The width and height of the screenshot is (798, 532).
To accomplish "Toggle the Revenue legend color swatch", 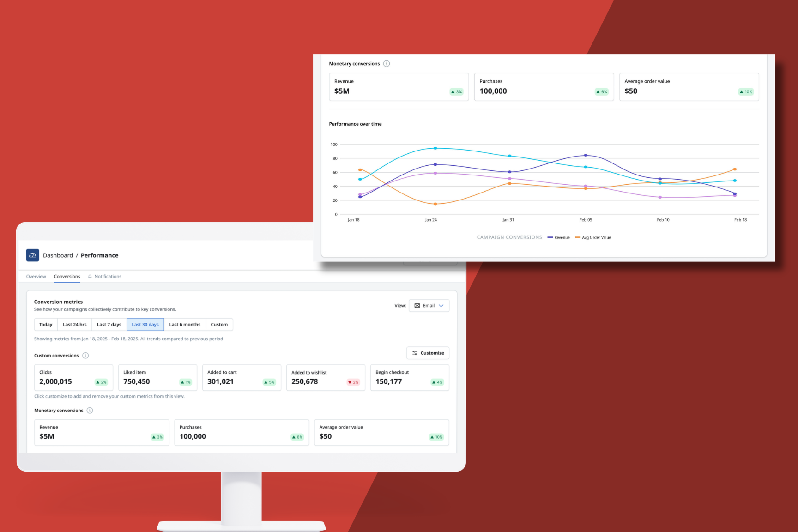I will (x=550, y=237).
